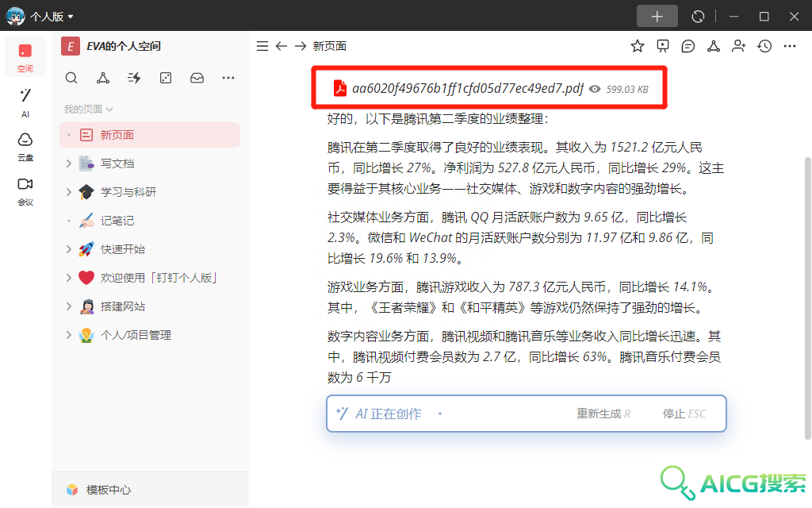Viewport: 812px width, 508px height.
Task: Go back with the left arrow
Action: point(282,46)
